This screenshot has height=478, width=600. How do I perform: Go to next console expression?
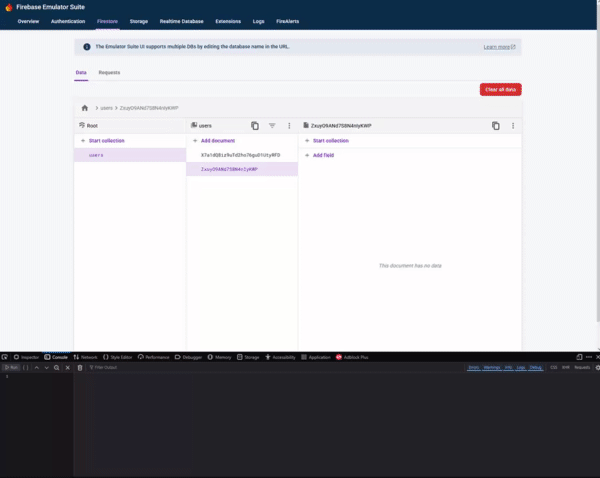click(x=47, y=367)
